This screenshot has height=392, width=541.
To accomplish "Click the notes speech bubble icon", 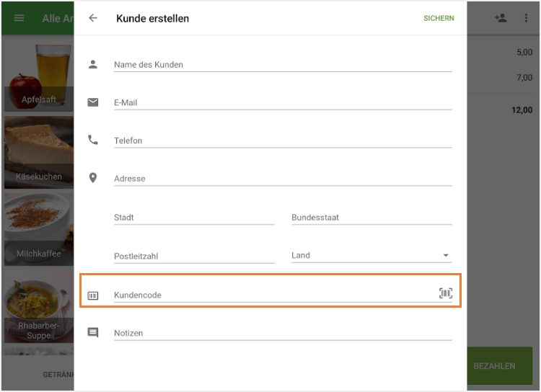I will (93, 333).
